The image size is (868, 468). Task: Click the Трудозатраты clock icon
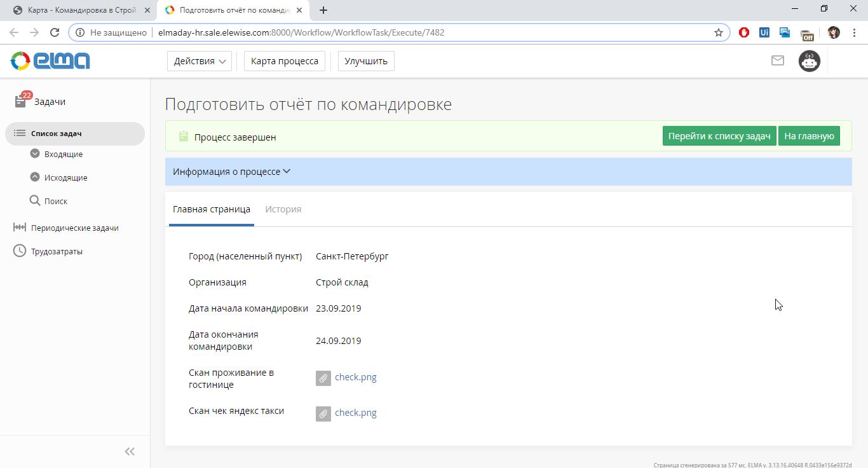click(x=19, y=251)
